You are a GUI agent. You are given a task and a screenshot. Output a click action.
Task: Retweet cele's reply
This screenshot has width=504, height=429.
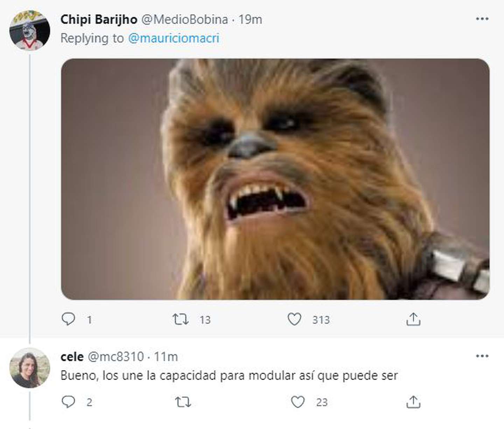click(x=183, y=402)
